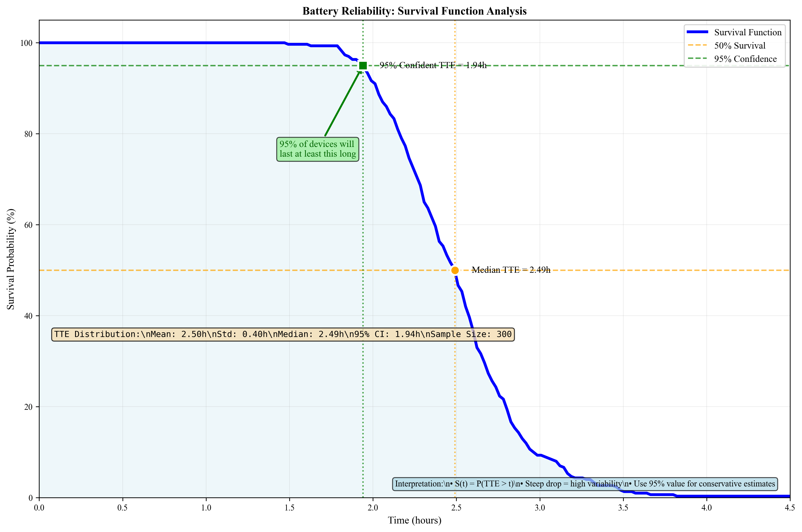802x532 pixels.
Task: Click the TTE Distribution statistics box
Action: 283,334
